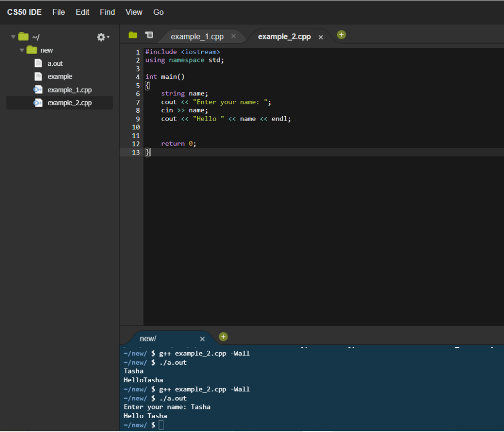
Task: Click the file tree settings gear icon
Action: tap(101, 37)
